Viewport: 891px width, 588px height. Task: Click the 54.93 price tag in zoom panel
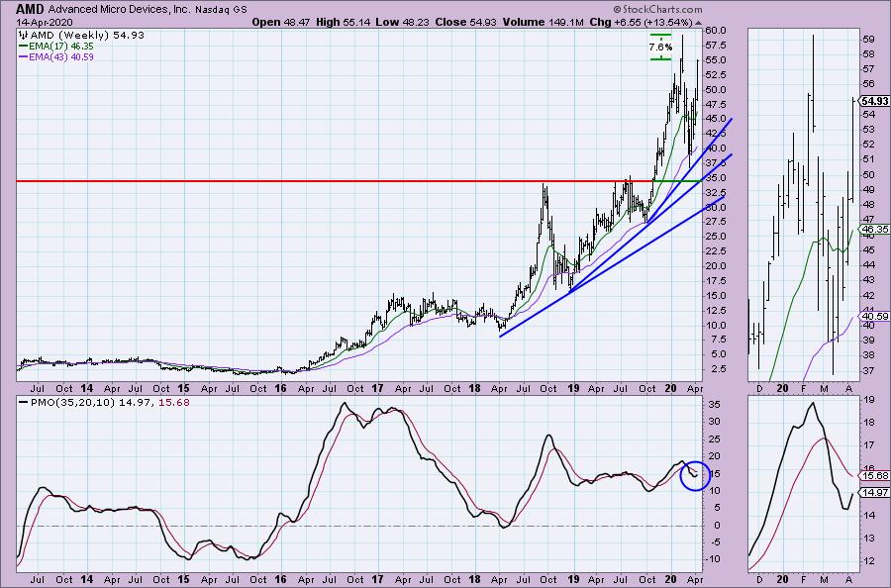tap(874, 101)
